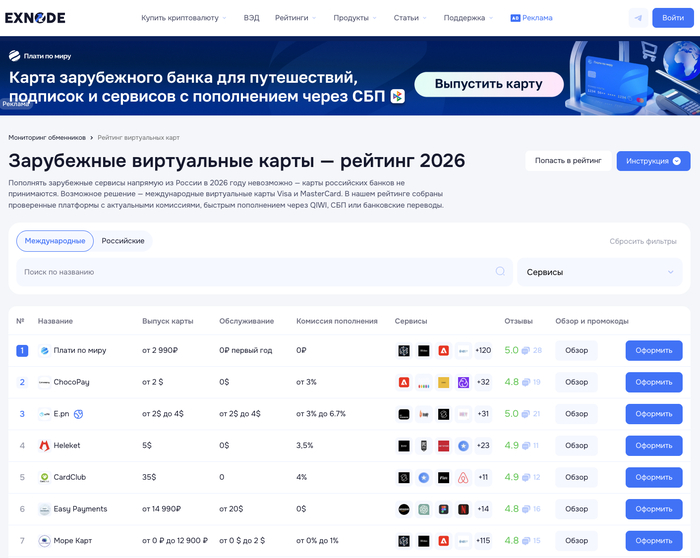Click the purple swirl service icon in ChocoPay row
The image size is (700, 558).
(x=463, y=382)
